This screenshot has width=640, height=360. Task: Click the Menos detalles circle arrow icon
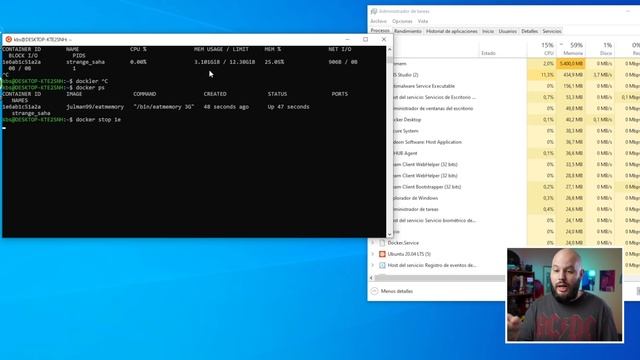pyautogui.click(x=374, y=291)
